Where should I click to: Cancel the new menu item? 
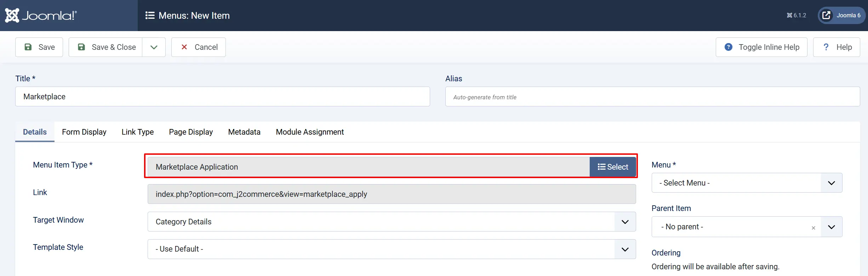pos(199,47)
